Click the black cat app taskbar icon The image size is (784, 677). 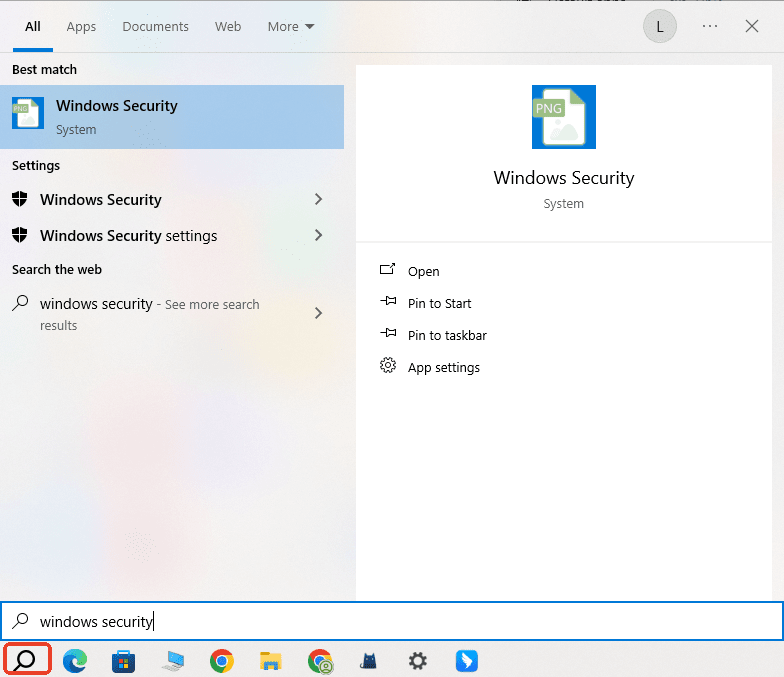(369, 660)
